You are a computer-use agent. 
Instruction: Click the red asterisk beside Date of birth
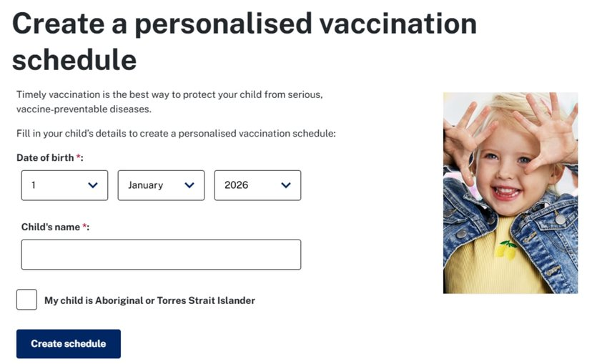pyautogui.click(x=78, y=157)
